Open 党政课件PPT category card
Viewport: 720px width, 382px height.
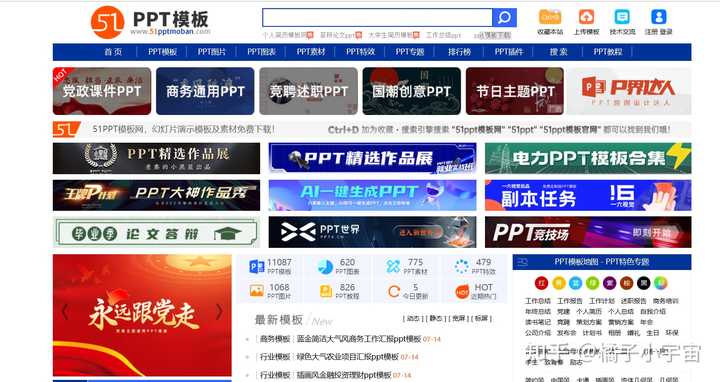click(102, 91)
